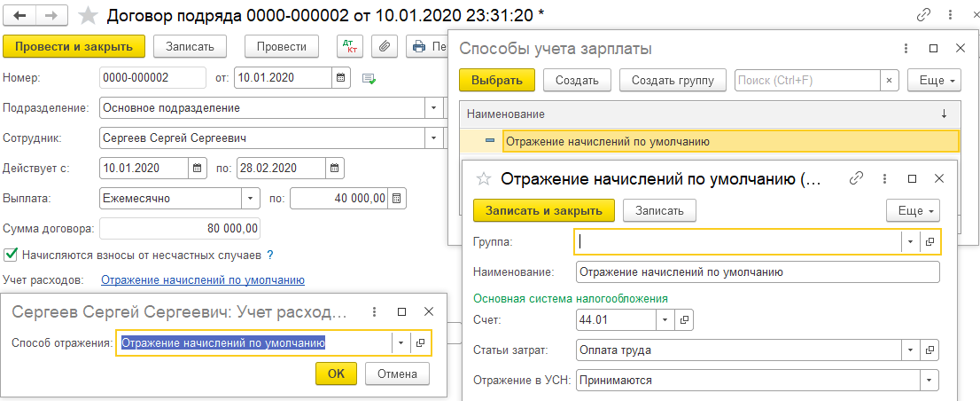Star the Отражение начислений по умолчанию form
The height and width of the screenshot is (401, 980).
[x=484, y=178]
